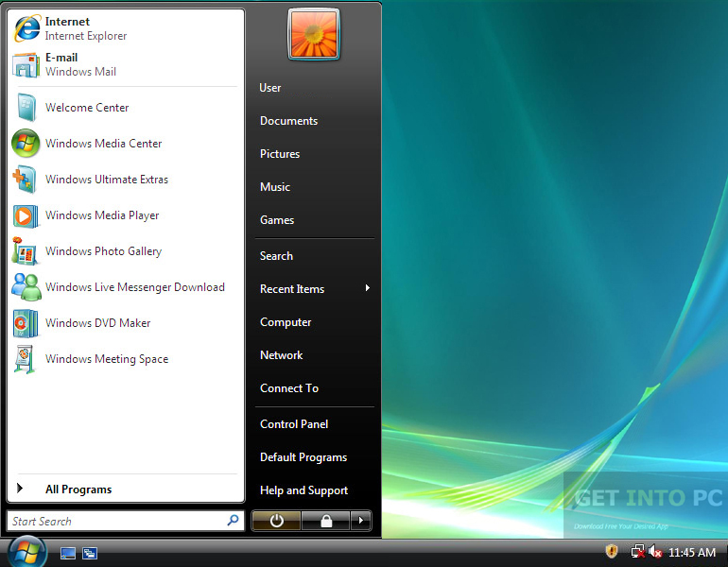
Task: Click 'Internet Explorer' subtitle text
Action: click(86, 36)
